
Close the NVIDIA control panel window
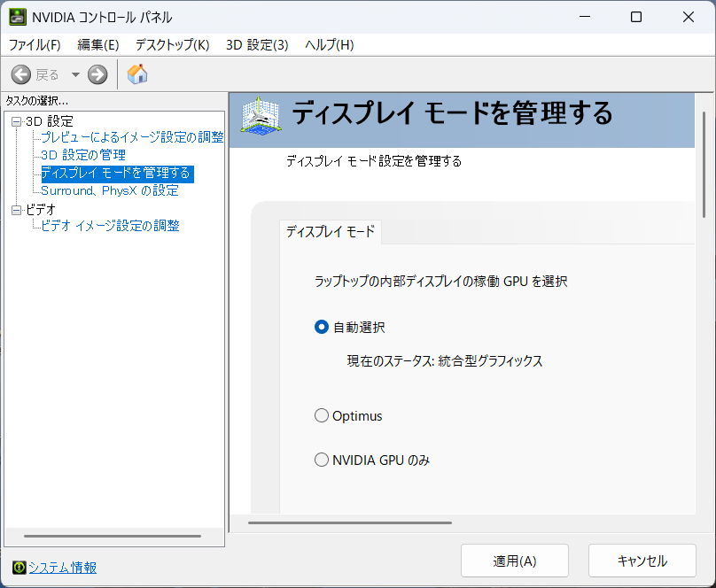coord(689,17)
